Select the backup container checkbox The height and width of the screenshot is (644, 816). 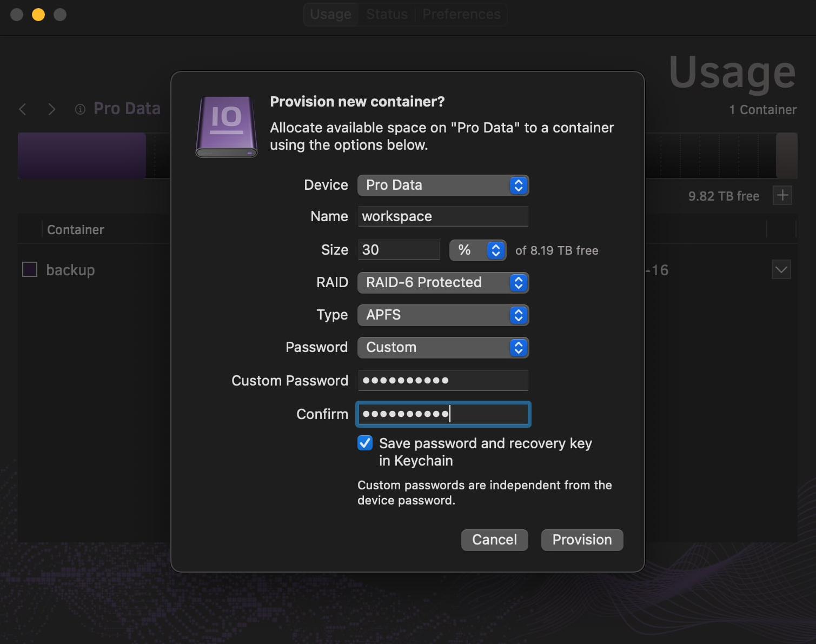pyautogui.click(x=30, y=269)
